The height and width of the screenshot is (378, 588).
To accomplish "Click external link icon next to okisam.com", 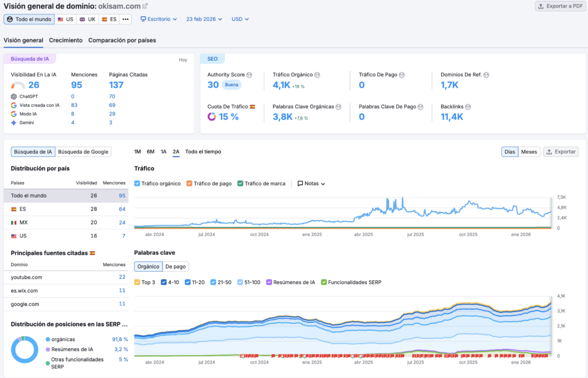I will [x=145, y=6].
